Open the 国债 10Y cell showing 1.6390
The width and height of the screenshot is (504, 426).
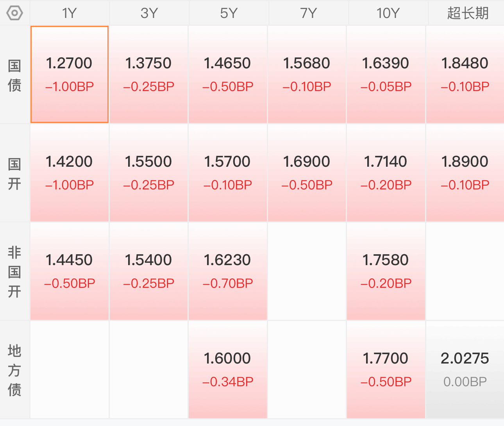click(x=386, y=75)
